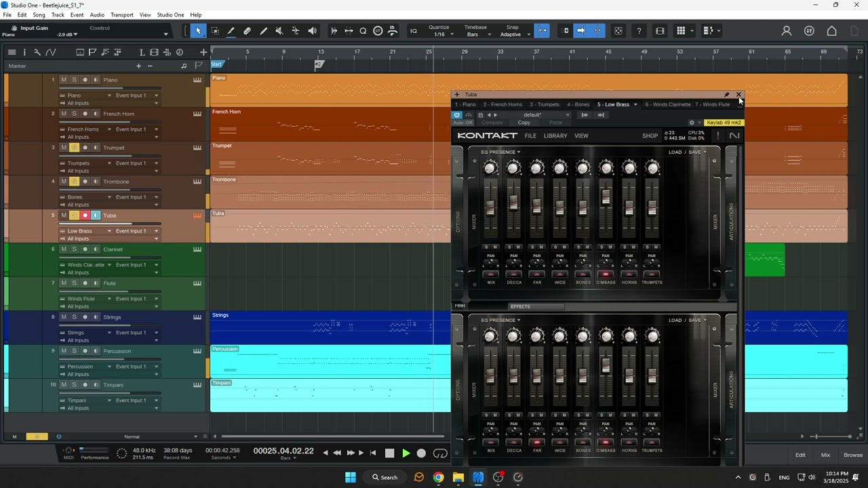This screenshot has width=868, height=488.
Task: Solo the Percussion track
Action: tap(75, 351)
